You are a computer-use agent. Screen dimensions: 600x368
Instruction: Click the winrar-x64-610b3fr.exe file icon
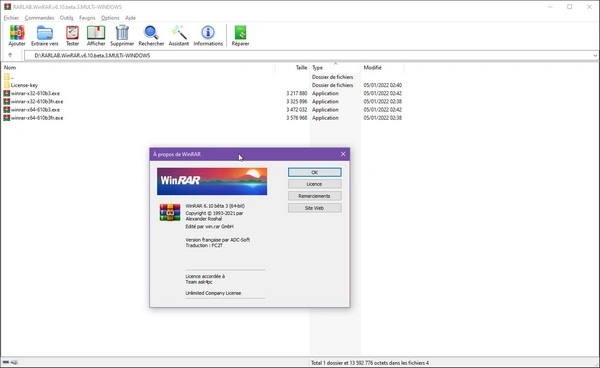click(x=7, y=118)
